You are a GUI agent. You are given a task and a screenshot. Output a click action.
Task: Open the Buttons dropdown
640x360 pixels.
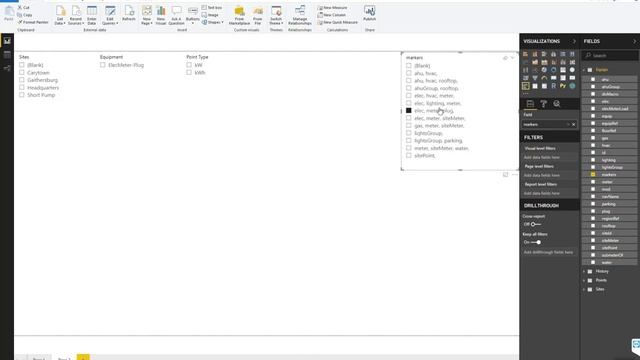pos(193,15)
